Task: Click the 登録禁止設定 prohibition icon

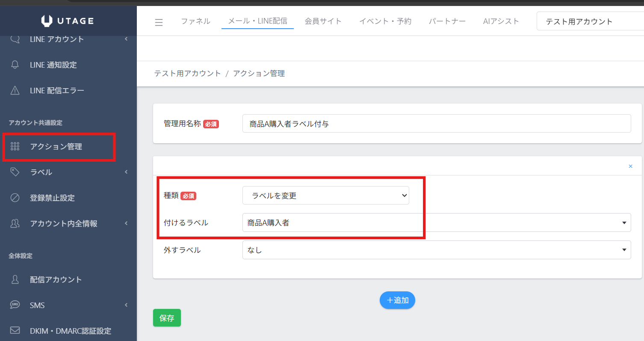Action: coord(15,198)
